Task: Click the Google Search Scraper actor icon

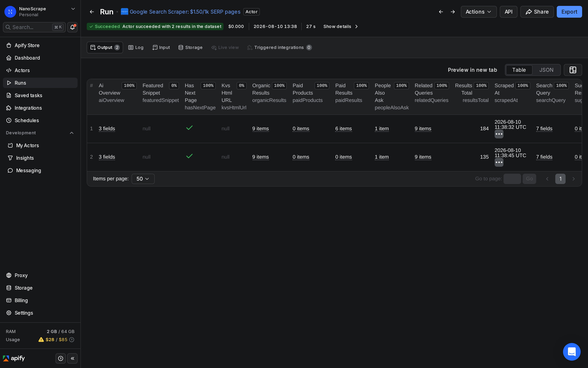Action: coord(124,12)
